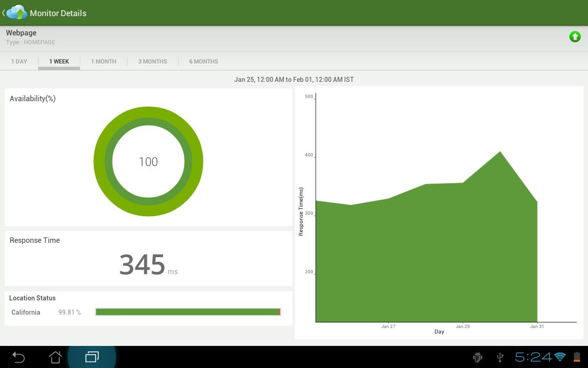Switch to the 1 DAY tab

point(19,61)
